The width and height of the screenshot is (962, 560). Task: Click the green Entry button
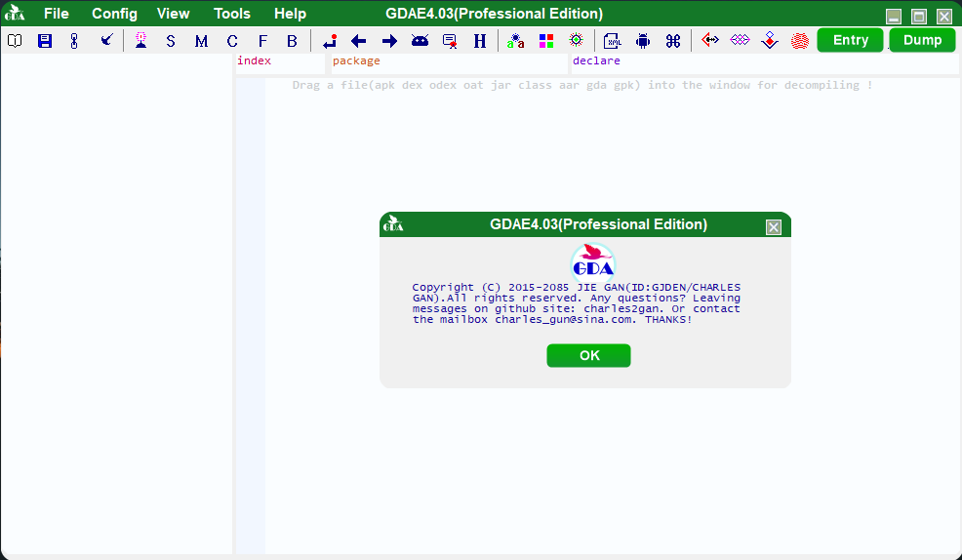tap(851, 40)
